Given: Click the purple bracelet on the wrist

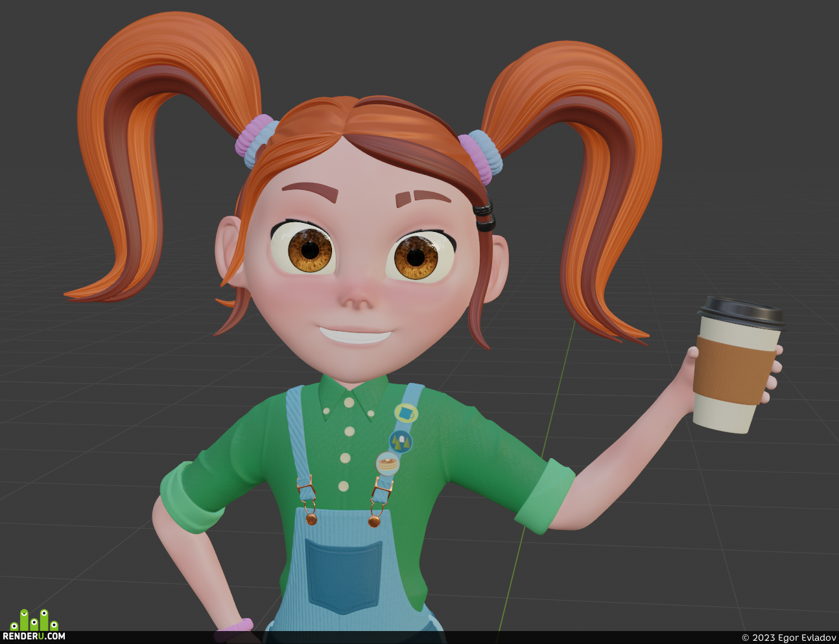Looking at the screenshot, I should (235, 626).
